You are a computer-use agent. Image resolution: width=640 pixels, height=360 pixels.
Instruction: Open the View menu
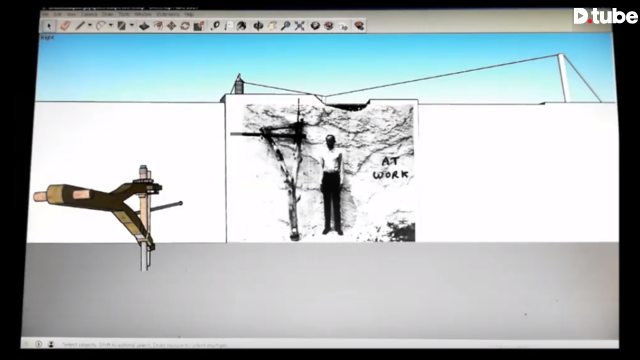click(x=71, y=14)
